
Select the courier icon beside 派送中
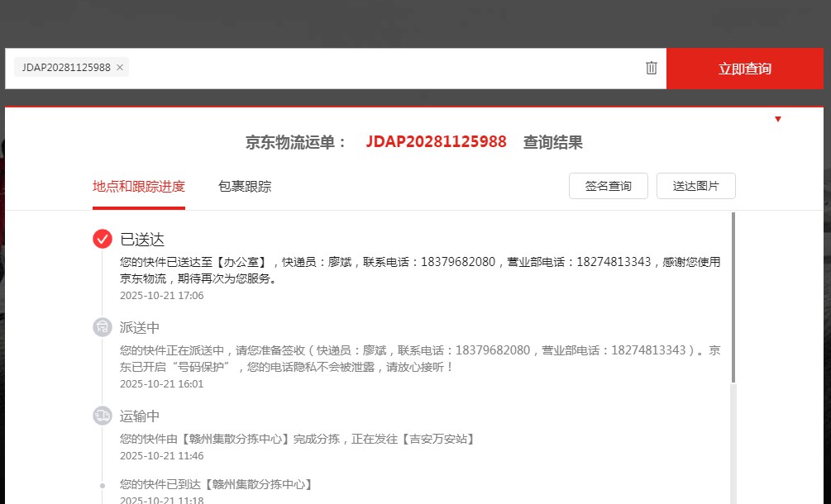pyautogui.click(x=103, y=327)
